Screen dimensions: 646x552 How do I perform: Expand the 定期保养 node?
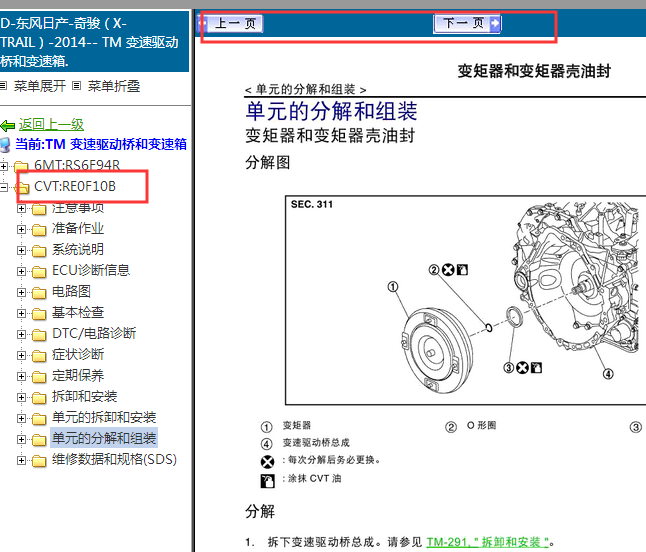click(x=21, y=376)
